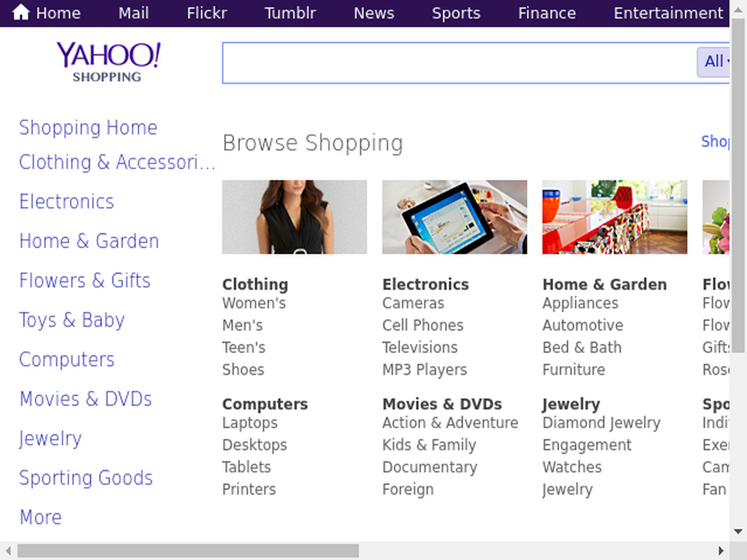747x560 pixels.
Task: Browse Tablets
Action: click(x=247, y=467)
